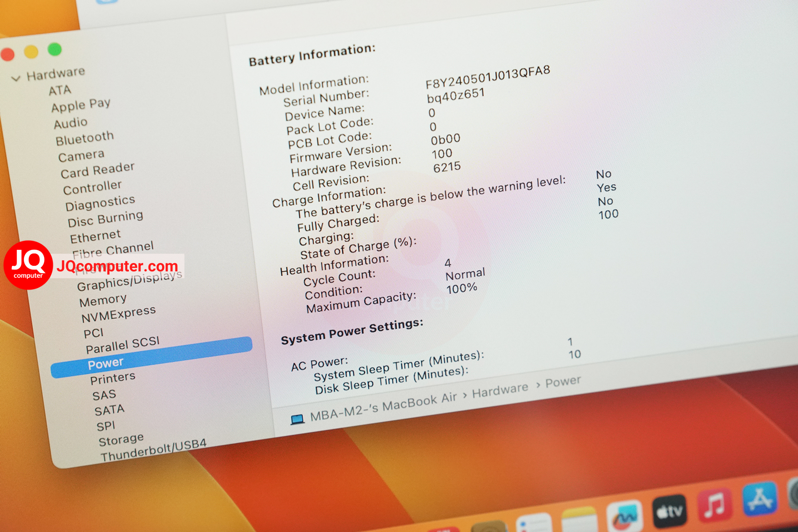Open App Store from the Dock
The height and width of the screenshot is (532, 798).
pos(760,498)
